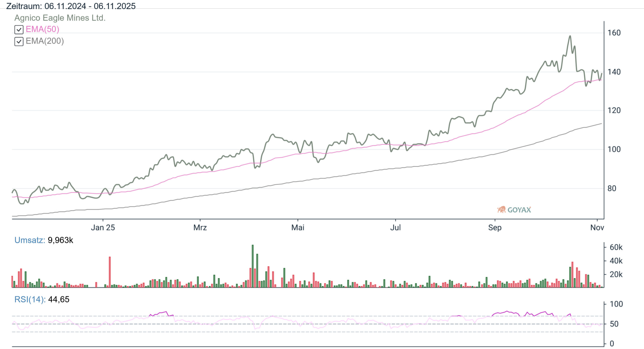
Task: Click the Umsatz volume label
Action: [30, 240]
